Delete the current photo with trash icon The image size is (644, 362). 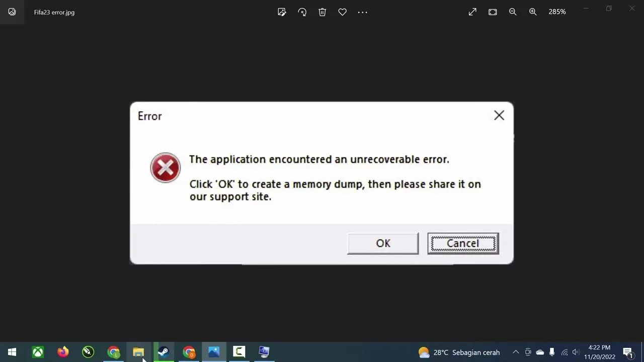tap(322, 12)
